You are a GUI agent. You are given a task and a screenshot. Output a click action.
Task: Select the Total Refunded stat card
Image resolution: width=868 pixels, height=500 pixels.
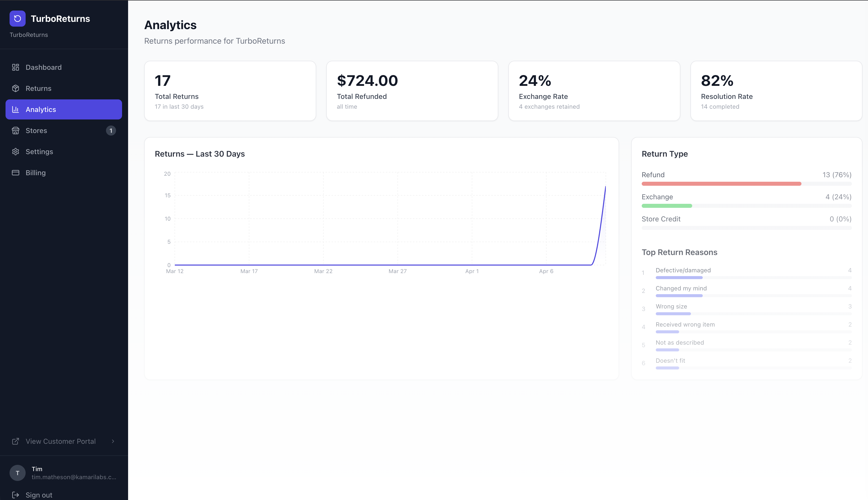coord(412,91)
